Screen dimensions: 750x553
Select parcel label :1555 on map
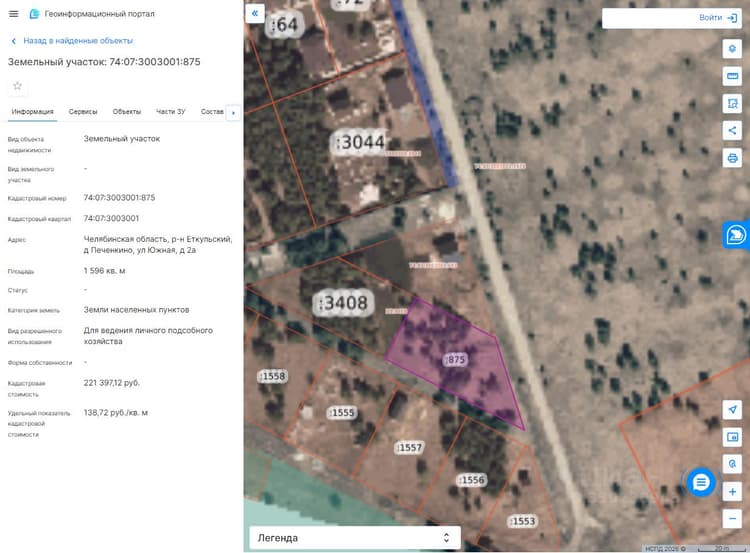pyautogui.click(x=342, y=413)
